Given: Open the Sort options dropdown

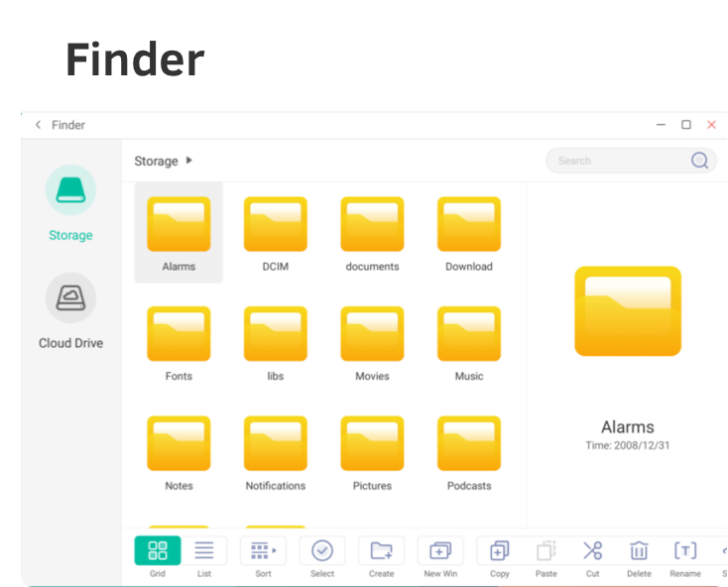Looking at the screenshot, I should tap(263, 551).
